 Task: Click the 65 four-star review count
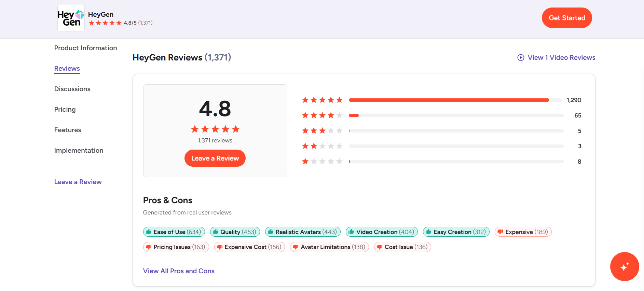578,115
